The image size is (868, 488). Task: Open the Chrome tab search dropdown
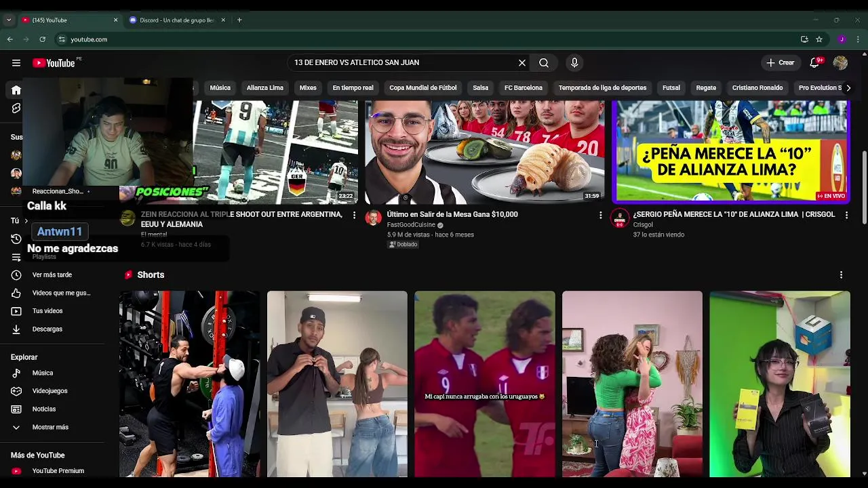(x=9, y=20)
